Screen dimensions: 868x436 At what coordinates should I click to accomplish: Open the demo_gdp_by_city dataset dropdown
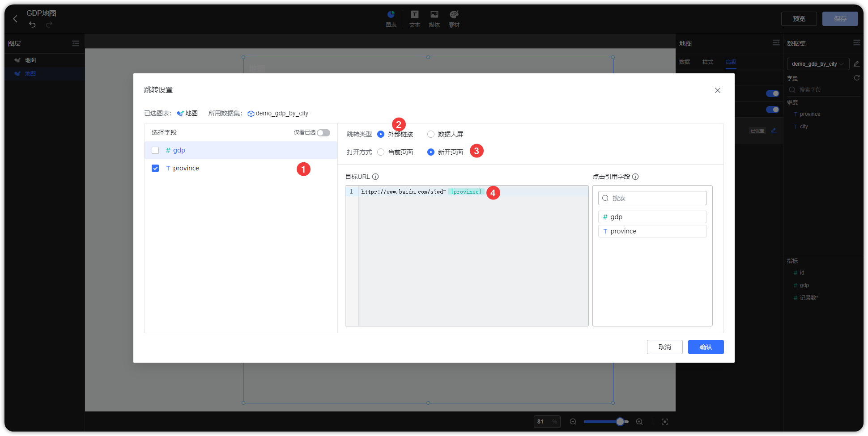pyautogui.click(x=817, y=64)
